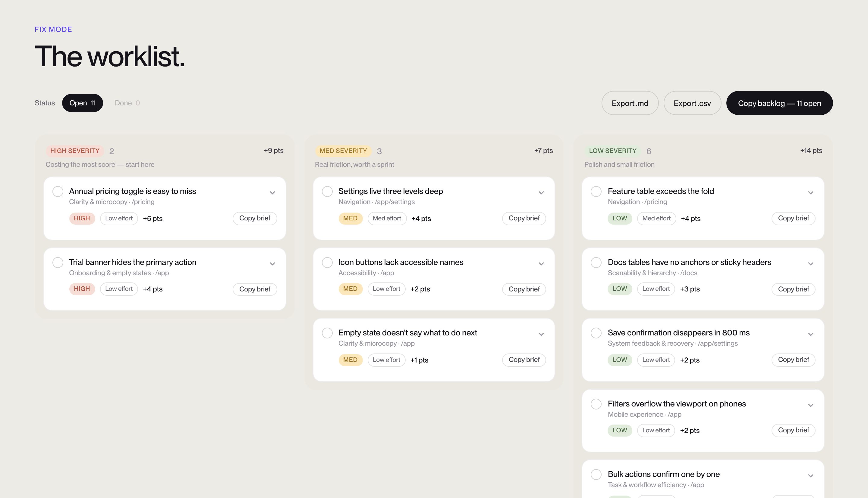
Task: Copy brief for Save confirmation issue
Action: tap(793, 360)
